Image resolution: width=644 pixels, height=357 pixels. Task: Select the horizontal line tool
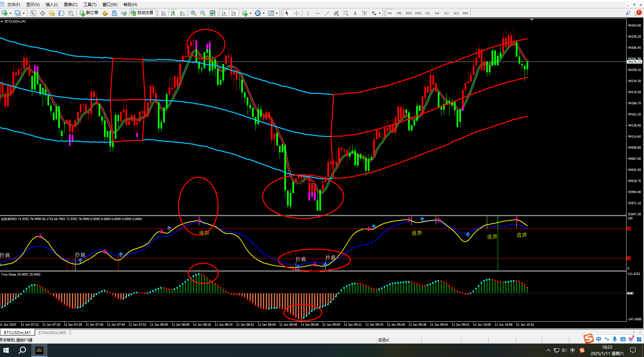(x=317, y=13)
